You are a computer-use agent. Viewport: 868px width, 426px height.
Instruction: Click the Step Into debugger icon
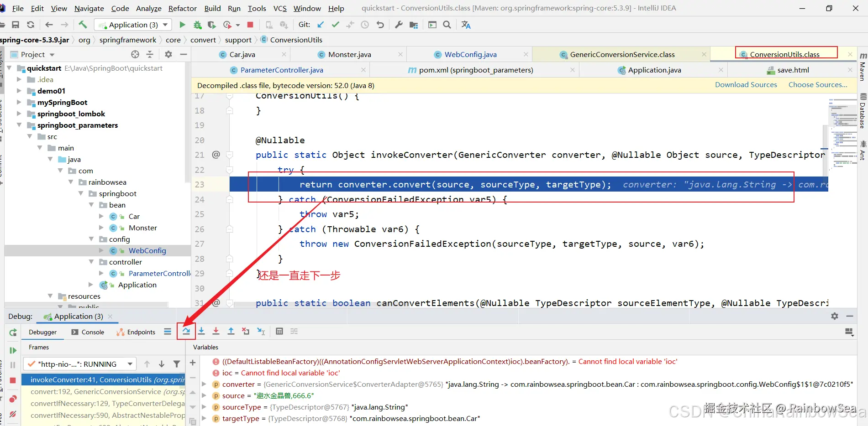click(201, 332)
